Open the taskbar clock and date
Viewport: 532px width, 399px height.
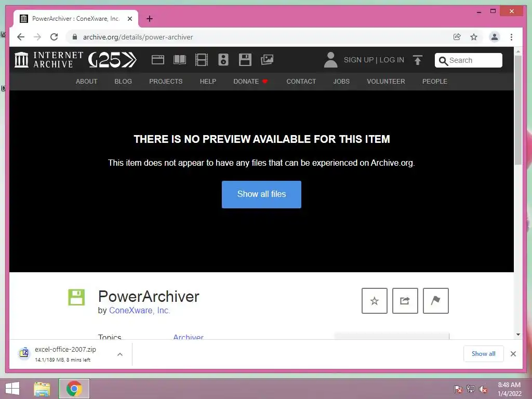pyautogui.click(x=509, y=389)
